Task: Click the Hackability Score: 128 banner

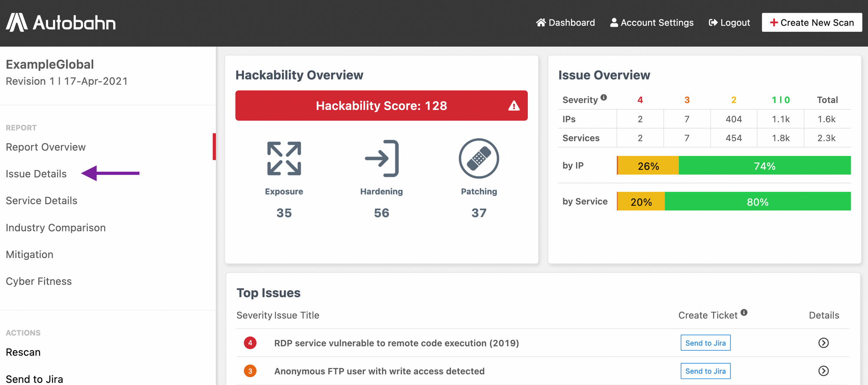Action: coord(381,106)
